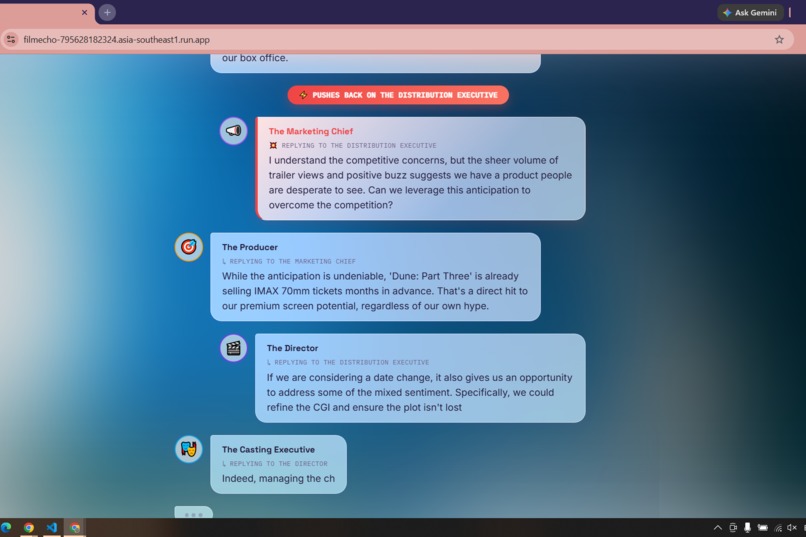Click the Producer's message about Dune: Part Three
Viewport: 806px width, 537px height.
[x=375, y=291]
